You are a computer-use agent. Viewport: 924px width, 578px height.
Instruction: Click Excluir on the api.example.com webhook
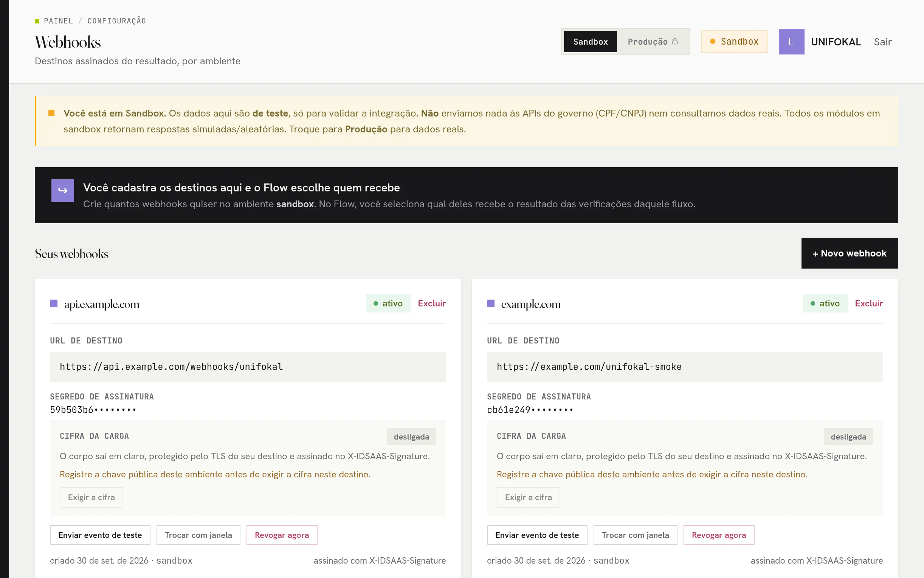pos(432,303)
